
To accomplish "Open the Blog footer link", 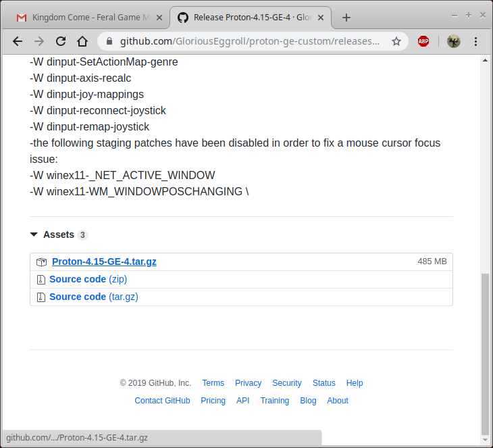I will pos(308,401).
